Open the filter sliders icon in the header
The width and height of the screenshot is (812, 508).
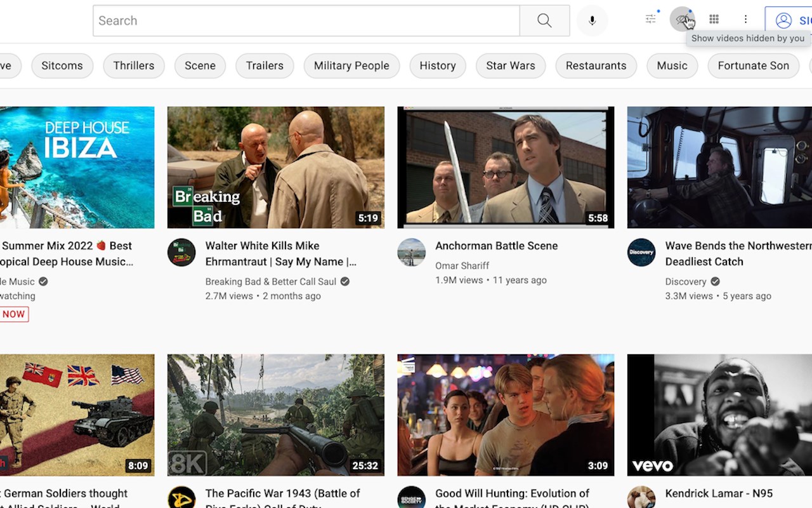651,19
